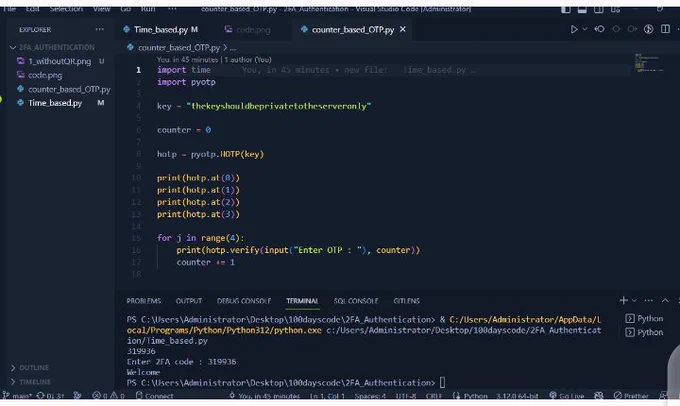Start Go Live server
This screenshot has height=406, width=680.
pos(567,396)
